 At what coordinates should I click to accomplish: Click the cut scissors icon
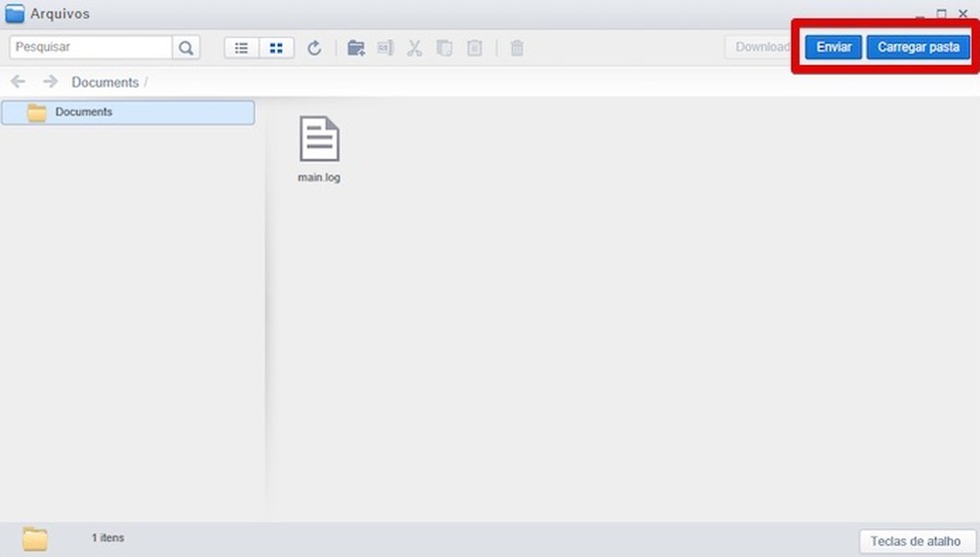415,47
